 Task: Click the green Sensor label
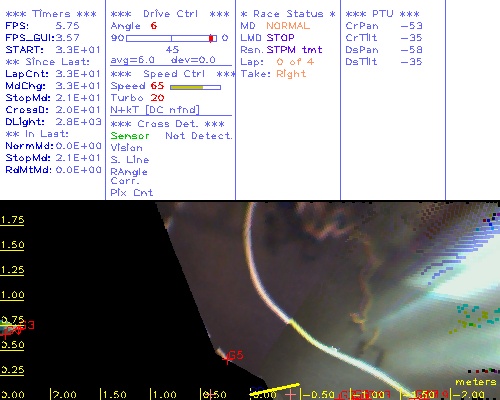coord(130,136)
